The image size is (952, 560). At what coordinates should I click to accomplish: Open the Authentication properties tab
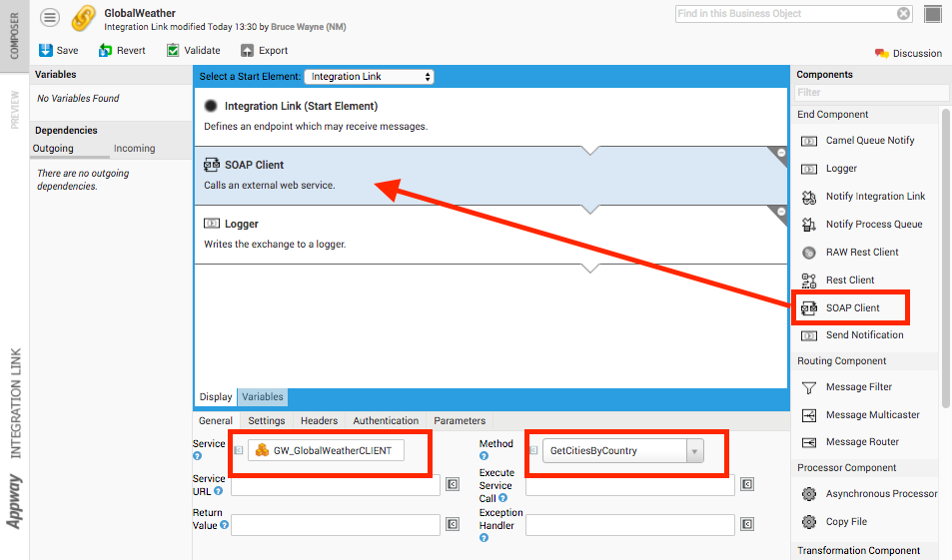point(386,420)
